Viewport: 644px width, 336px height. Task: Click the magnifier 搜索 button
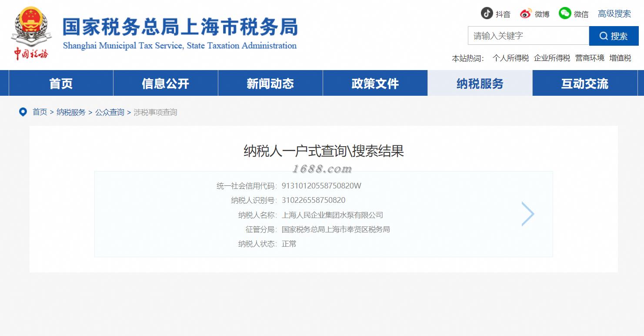[x=614, y=36]
